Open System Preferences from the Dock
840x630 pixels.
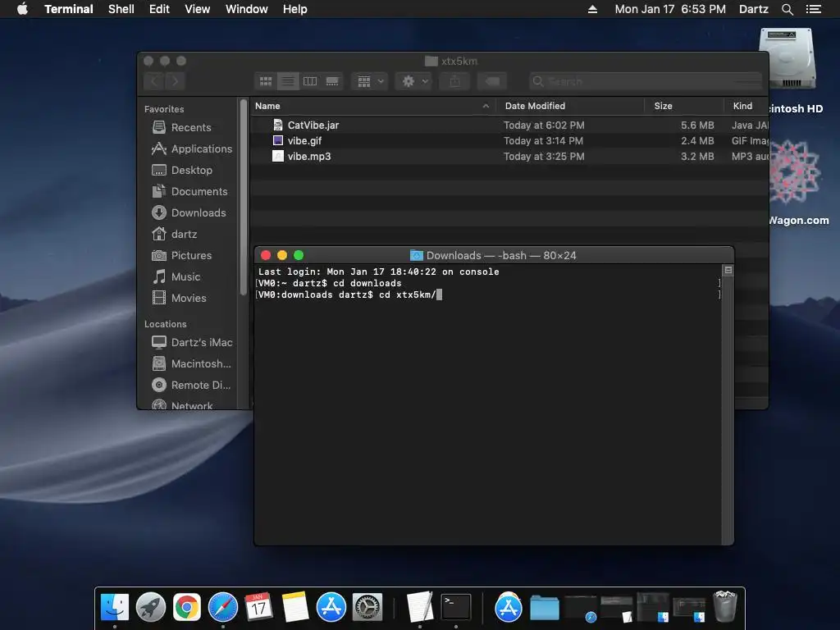(367, 607)
